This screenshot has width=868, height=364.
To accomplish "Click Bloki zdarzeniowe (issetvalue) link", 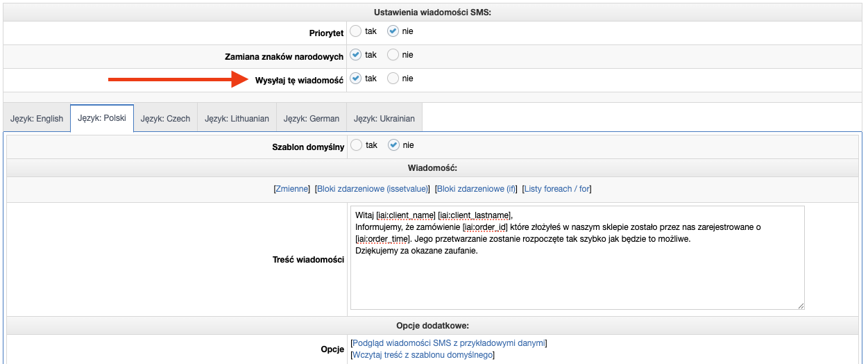I will coord(373,189).
